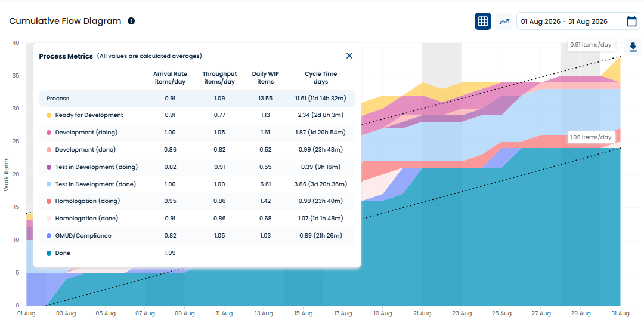The height and width of the screenshot is (326, 644).
Task: Download the chart with the download icon
Action: coord(633,47)
